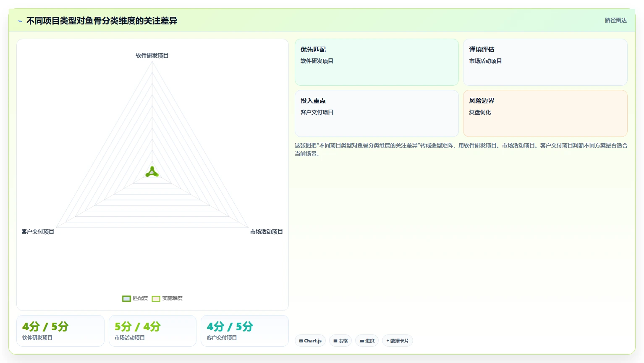Click the 市场活动项目 radar axis label

click(x=267, y=231)
